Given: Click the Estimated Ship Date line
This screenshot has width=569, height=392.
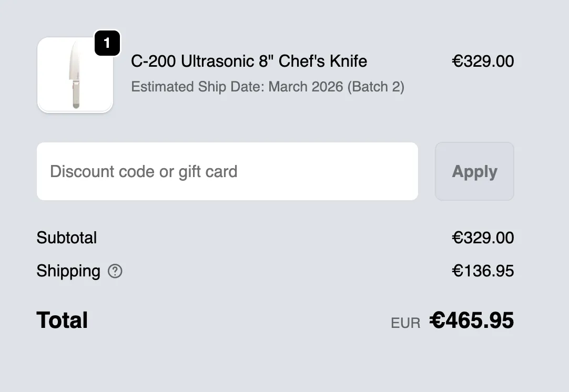Looking at the screenshot, I should pos(267,87).
